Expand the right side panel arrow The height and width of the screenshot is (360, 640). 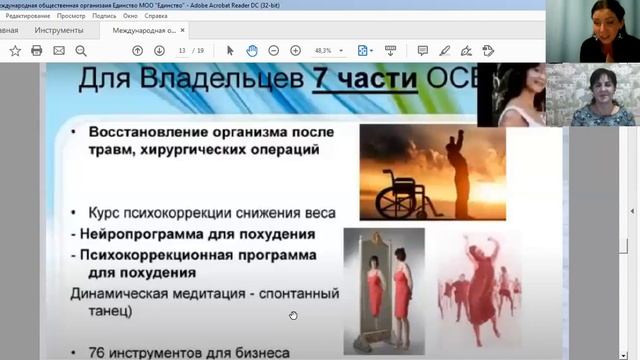632,211
